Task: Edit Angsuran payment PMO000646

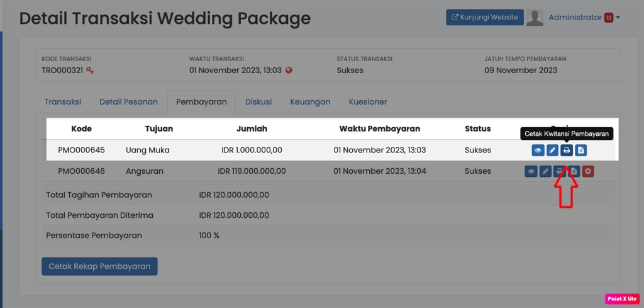Action: 545,171
